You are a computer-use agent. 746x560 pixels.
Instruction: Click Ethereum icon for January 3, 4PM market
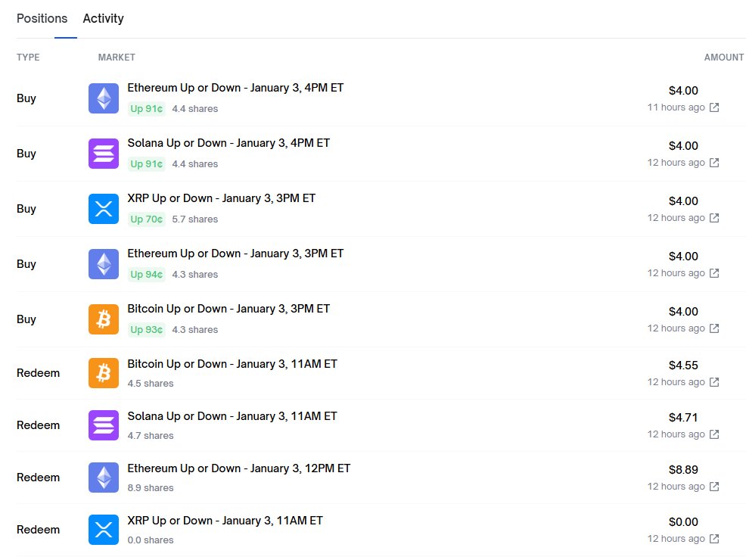[104, 98]
